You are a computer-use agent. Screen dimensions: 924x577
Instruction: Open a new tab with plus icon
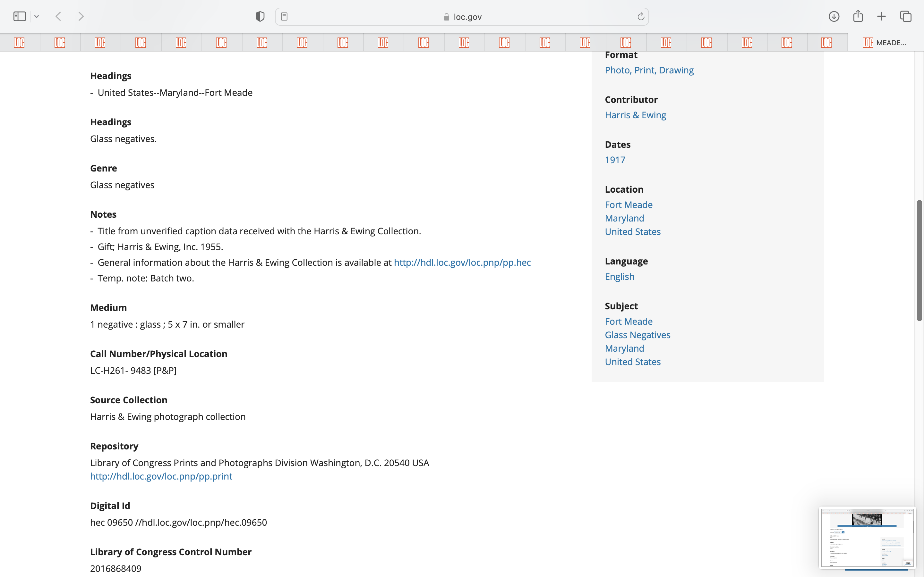881,16
